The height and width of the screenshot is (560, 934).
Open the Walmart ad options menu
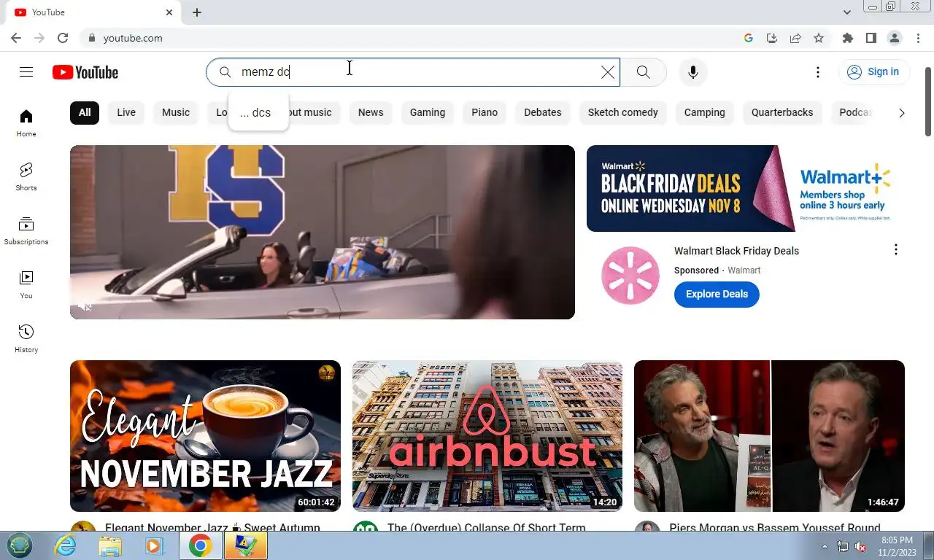tap(896, 250)
